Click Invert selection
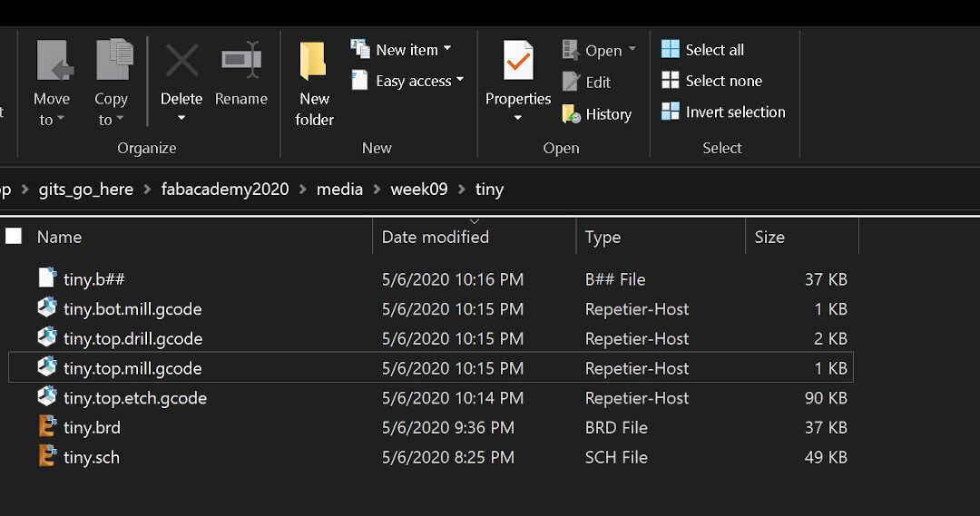The width and height of the screenshot is (980, 516). pyautogui.click(x=723, y=112)
